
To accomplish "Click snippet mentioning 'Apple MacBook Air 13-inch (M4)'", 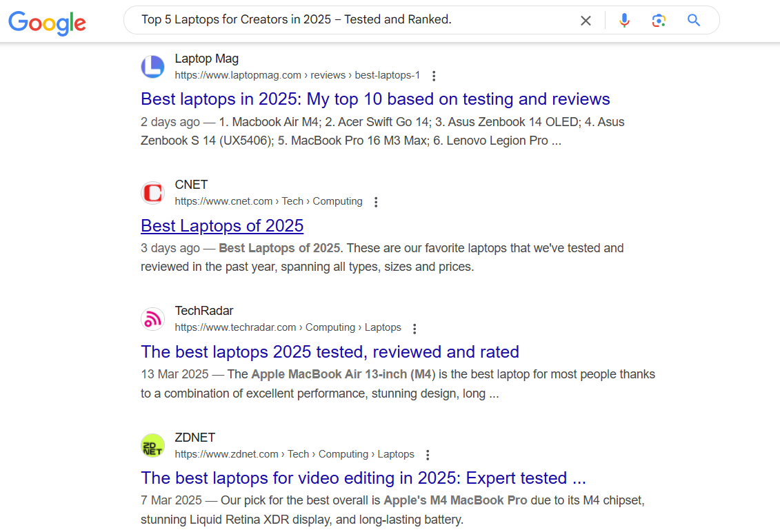I will (x=398, y=384).
